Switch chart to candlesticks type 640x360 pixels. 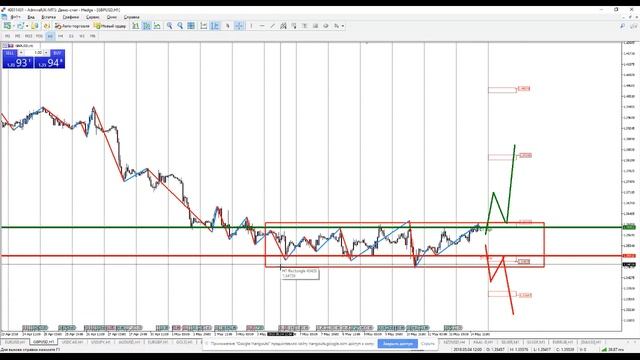[x=146, y=26]
